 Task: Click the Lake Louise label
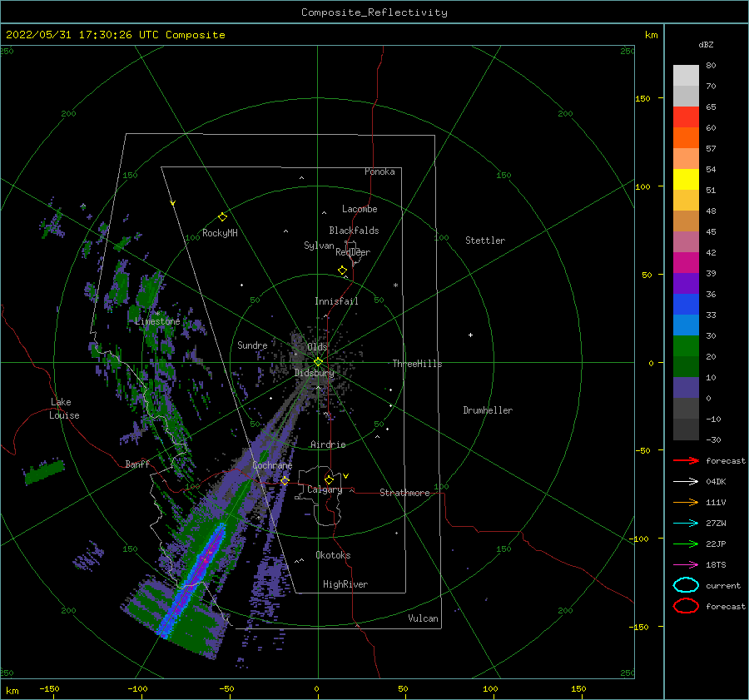(64, 409)
